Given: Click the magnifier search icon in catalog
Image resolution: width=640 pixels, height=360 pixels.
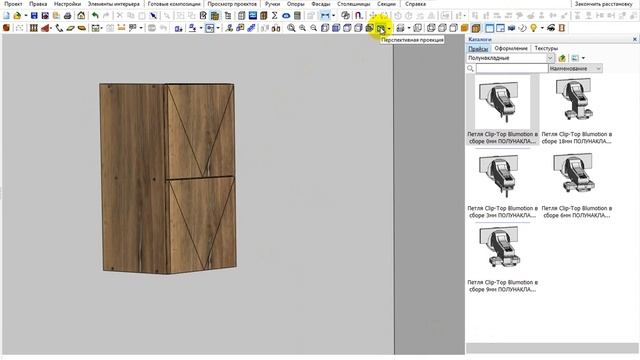Looking at the screenshot, I should tap(471, 69).
